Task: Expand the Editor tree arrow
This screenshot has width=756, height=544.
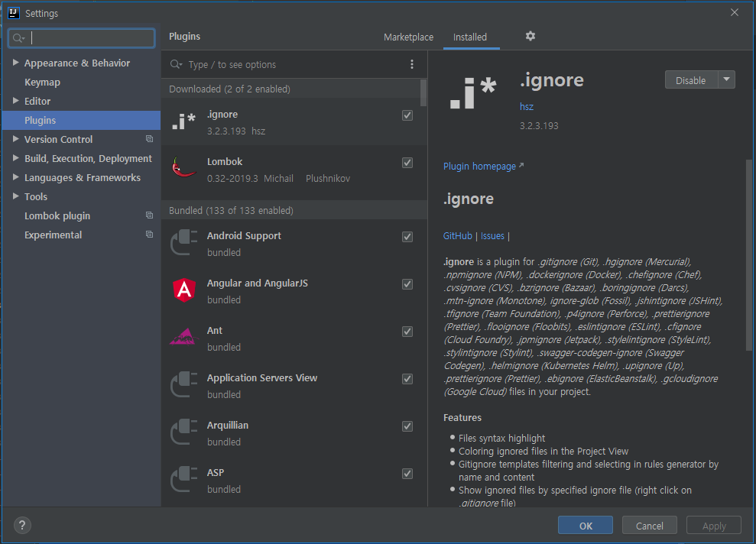Action: (x=15, y=101)
